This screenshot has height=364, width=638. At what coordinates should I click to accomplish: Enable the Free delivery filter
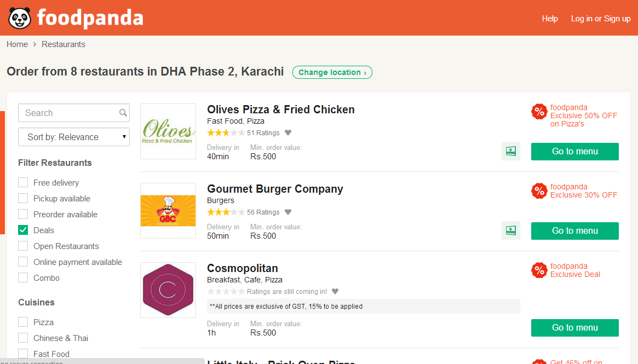[x=23, y=182]
